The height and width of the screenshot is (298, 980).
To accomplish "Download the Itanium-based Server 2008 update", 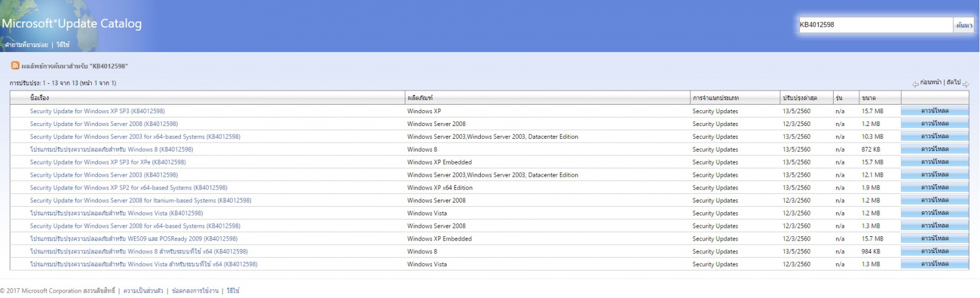I will (x=935, y=200).
